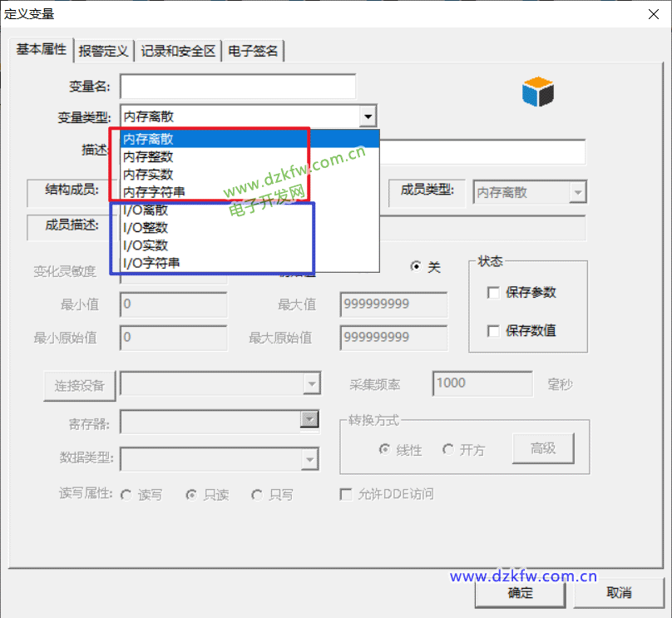The image size is (672, 618).
Task: Enable the 保存参数 checkbox
Action: (x=494, y=293)
